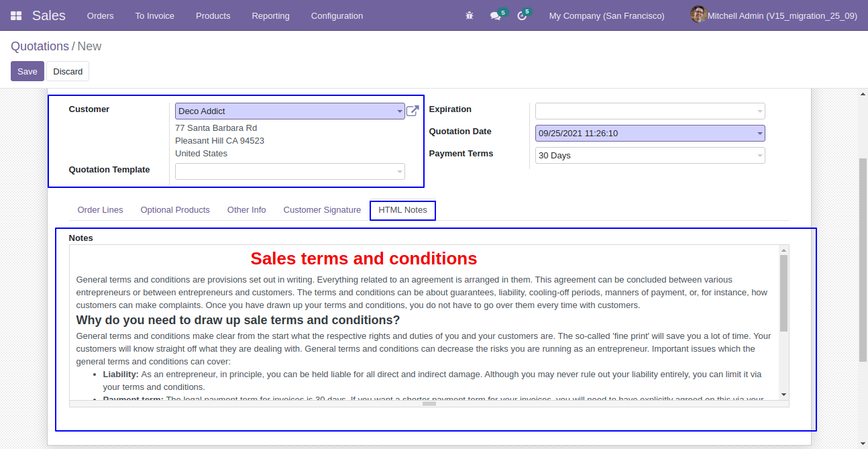Switch company via My Company (San Francisco)

(607, 15)
